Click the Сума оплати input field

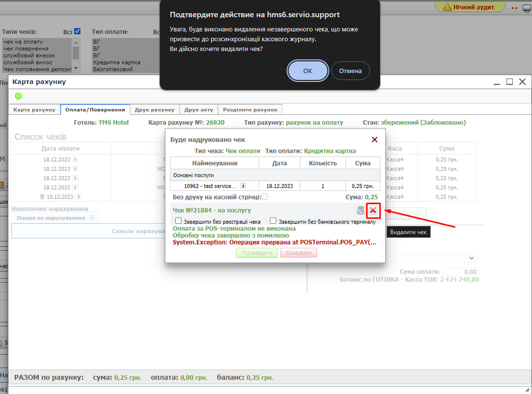click(461, 271)
